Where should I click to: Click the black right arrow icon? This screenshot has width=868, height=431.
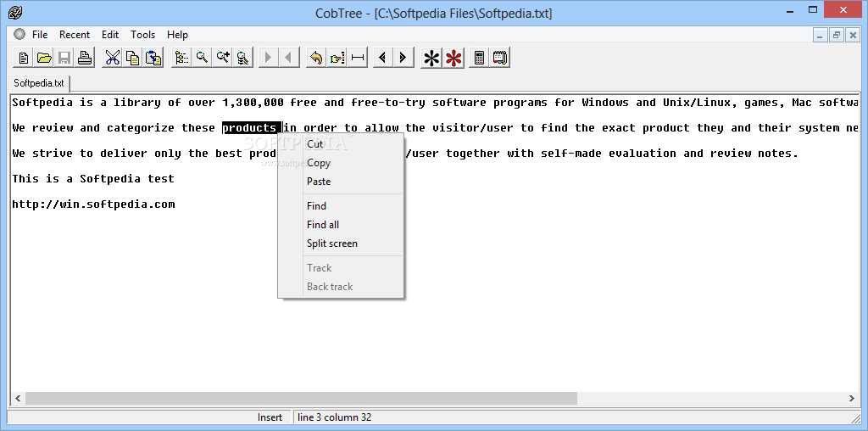tap(403, 58)
